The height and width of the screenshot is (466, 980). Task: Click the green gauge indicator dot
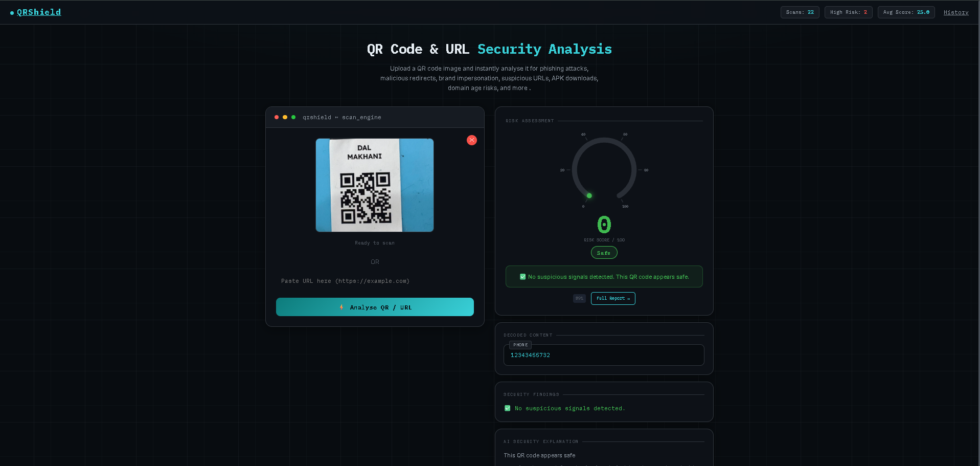589,195
